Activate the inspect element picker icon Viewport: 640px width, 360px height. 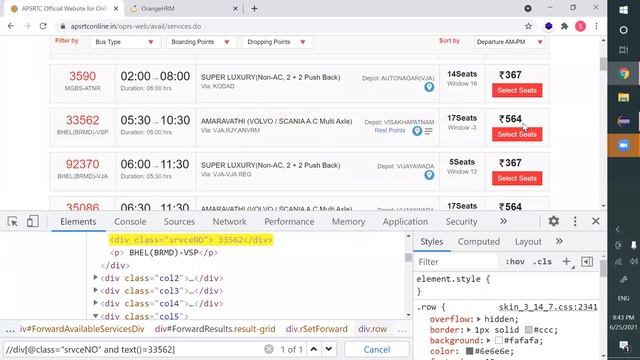click(13, 221)
